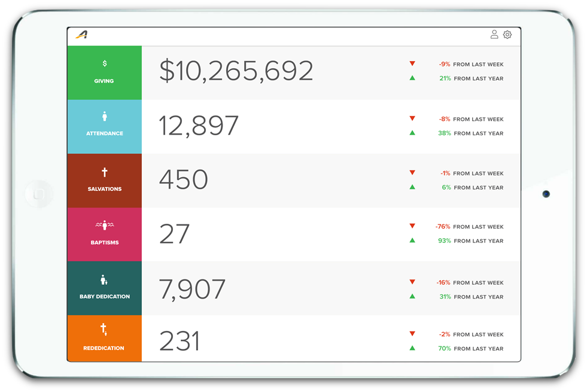
Task: Select the Attendance tile label
Action: pyautogui.click(x=104, y=133)
